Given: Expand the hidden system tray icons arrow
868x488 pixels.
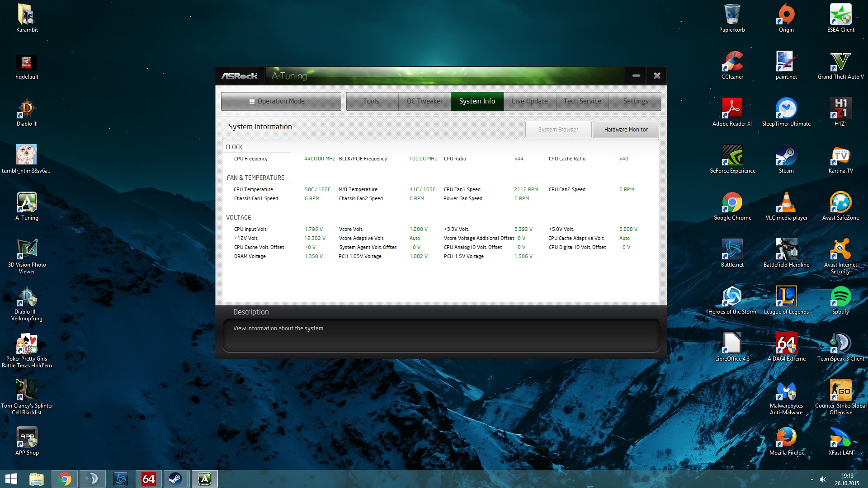Looking at the screenshot, I should (812, 479).
